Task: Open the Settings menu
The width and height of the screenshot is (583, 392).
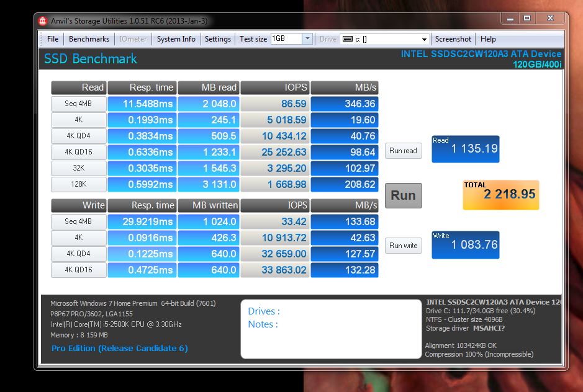Action: [217, 39]
